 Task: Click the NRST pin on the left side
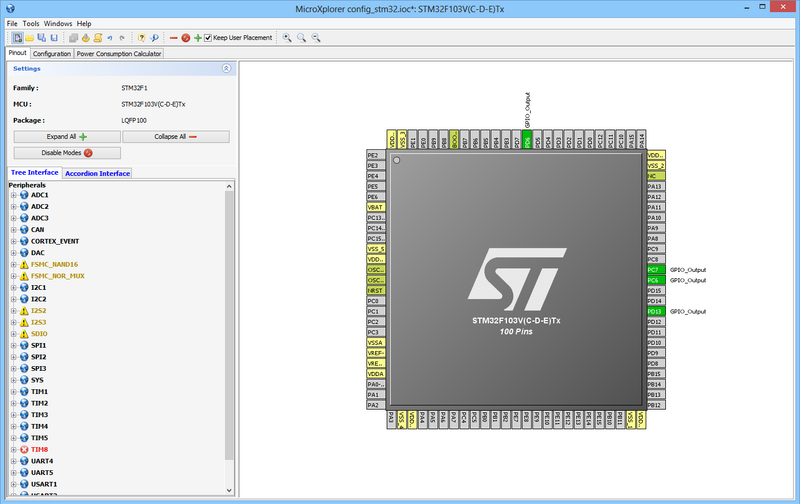click(x=376, y=291)
